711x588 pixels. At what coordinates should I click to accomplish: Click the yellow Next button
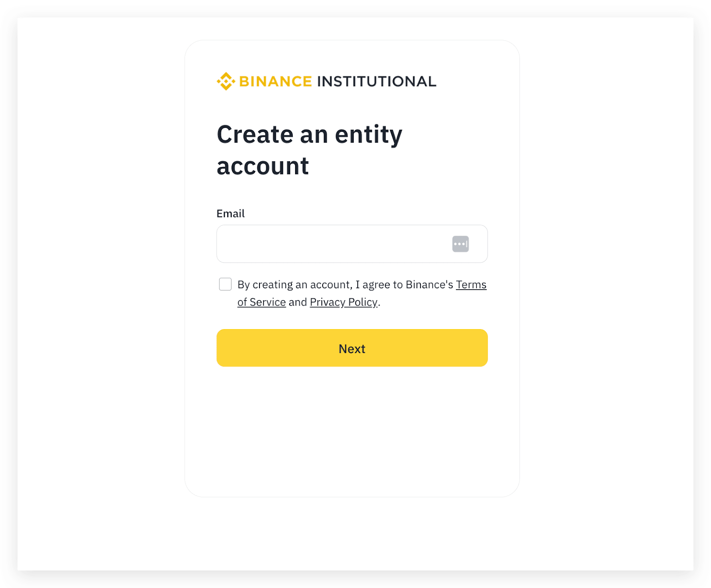pos(352,348)
